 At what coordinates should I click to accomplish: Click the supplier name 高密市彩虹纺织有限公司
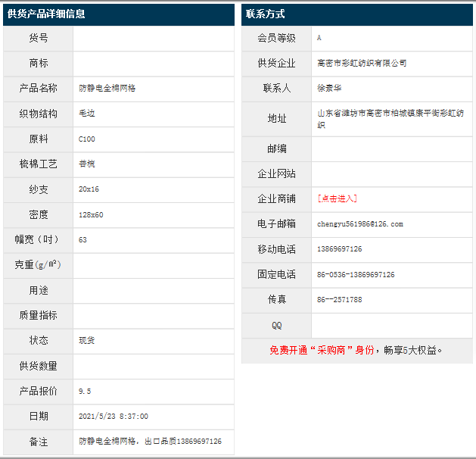[362, 63]
